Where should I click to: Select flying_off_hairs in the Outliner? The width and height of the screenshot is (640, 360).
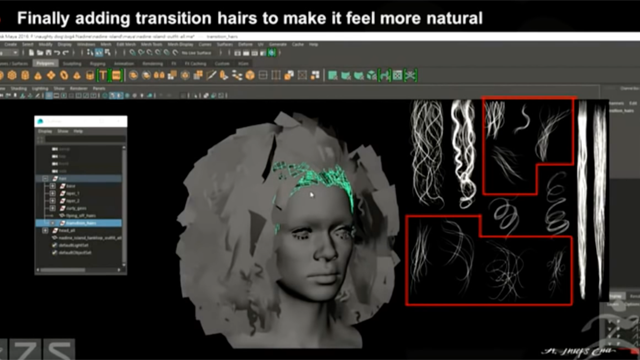(80, 216)
